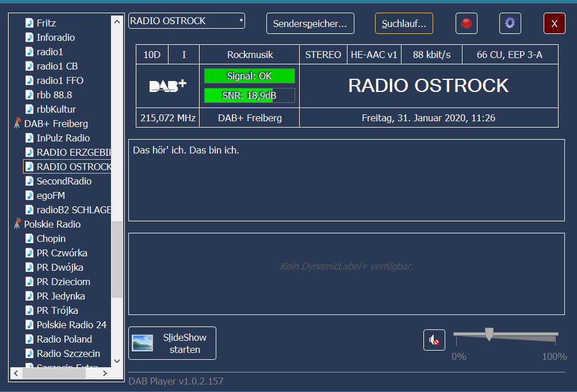The image size is (577, 392).
Task: Select the DAB+ Freiberg ensemble node
Action: point(56,124)
